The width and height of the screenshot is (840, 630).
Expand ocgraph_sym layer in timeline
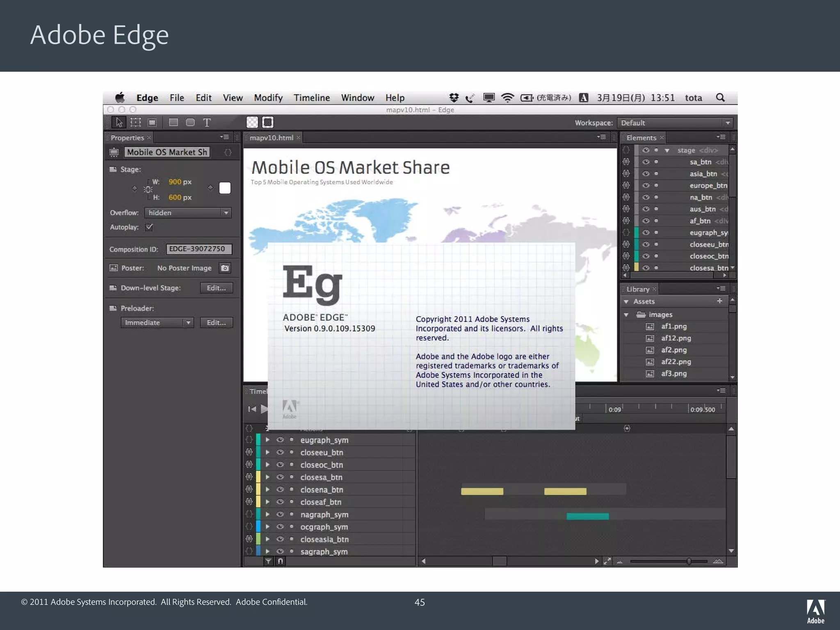tap(267, 527)
